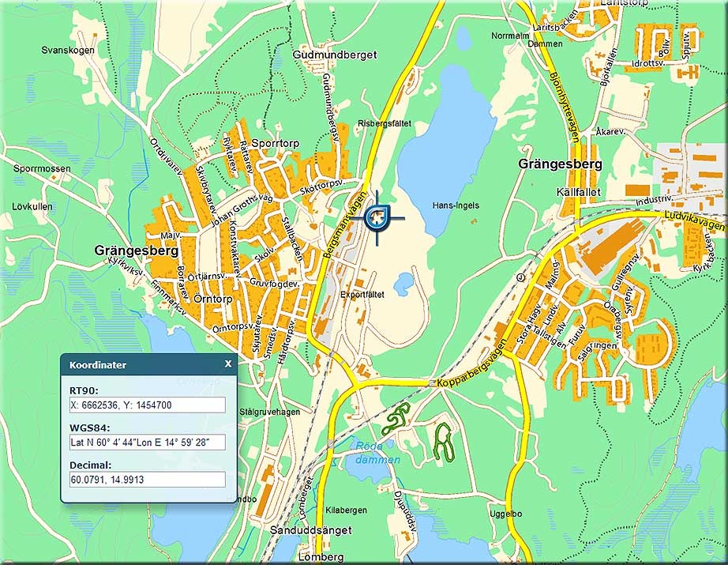Click the Sporrtorp map label
The width and height of the screenshot is (728, 565).
pyautogui.click(x=276, y=143)
